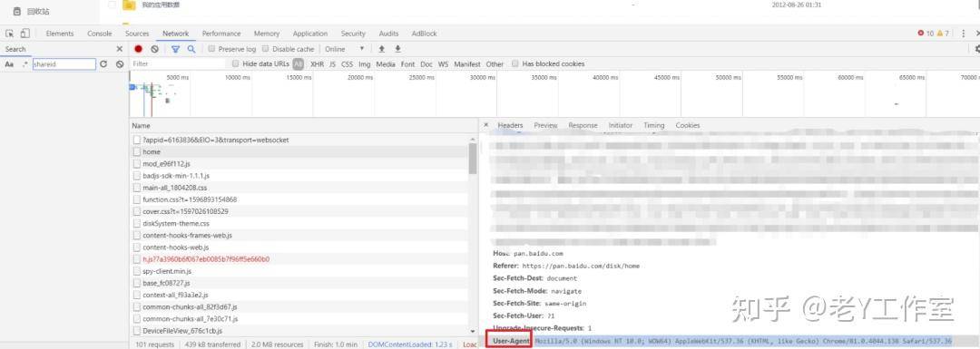
Task: Select the Initiator tab in details pane
Action: tap(620, 125)
